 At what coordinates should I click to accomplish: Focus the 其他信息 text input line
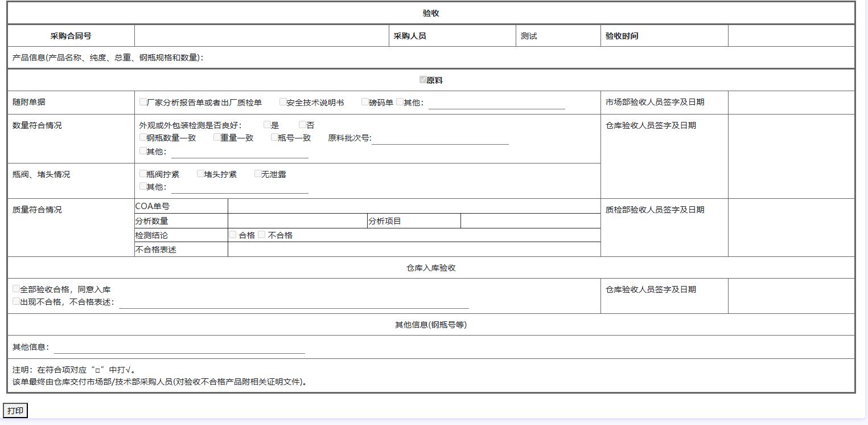coord(179,348)
